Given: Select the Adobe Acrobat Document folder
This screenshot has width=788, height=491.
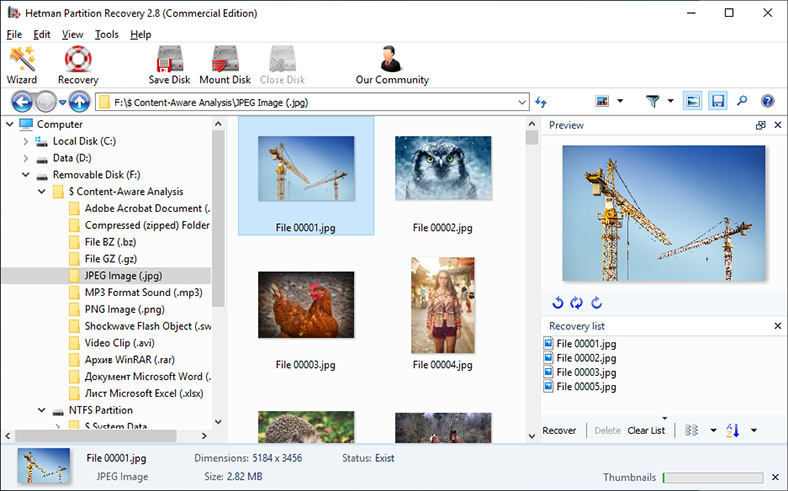Looking at the screenshot, I should (x=140, y=209).
